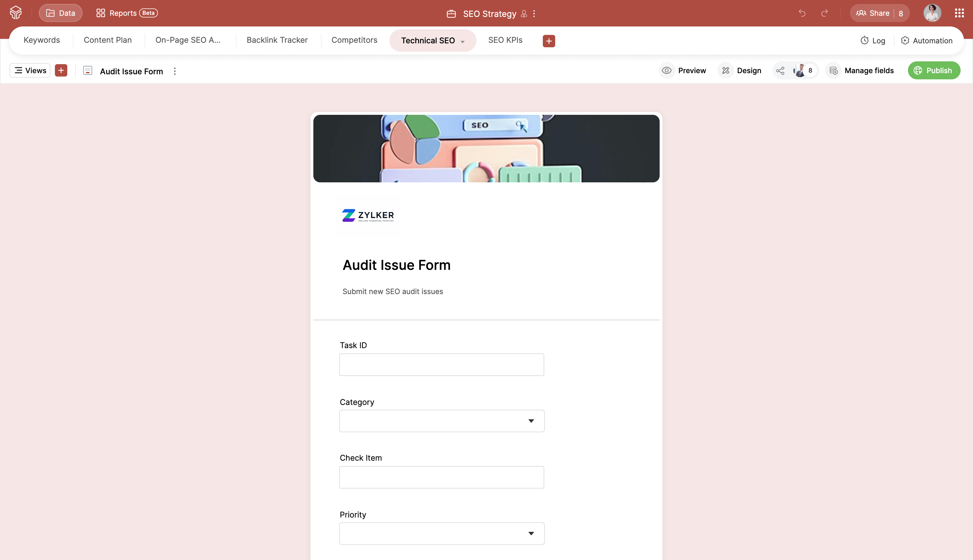Open the activity Log
This screenshot has width=973, height=560.
pos(872,41)
